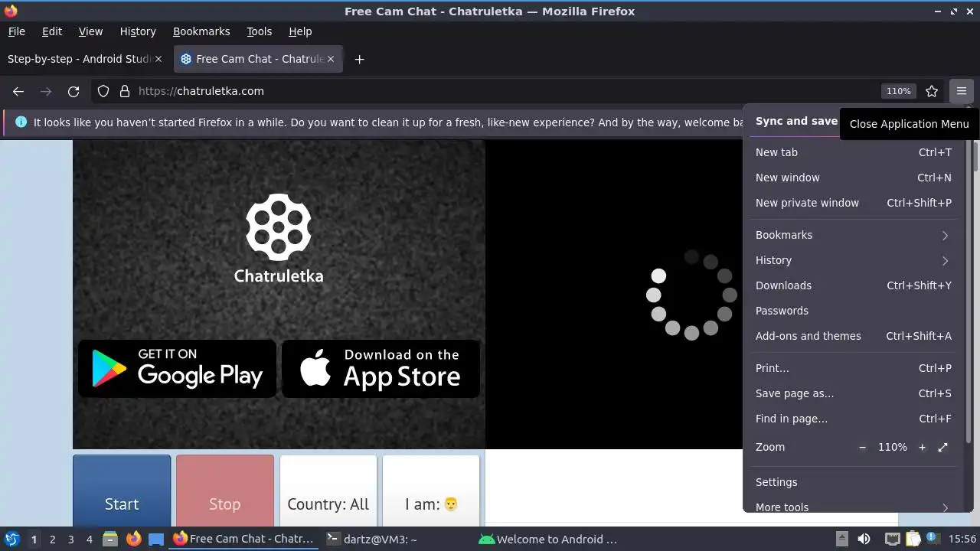Open Downloads from application menu
The width and height of the screenshot is (980, 551).
[853, 285]
